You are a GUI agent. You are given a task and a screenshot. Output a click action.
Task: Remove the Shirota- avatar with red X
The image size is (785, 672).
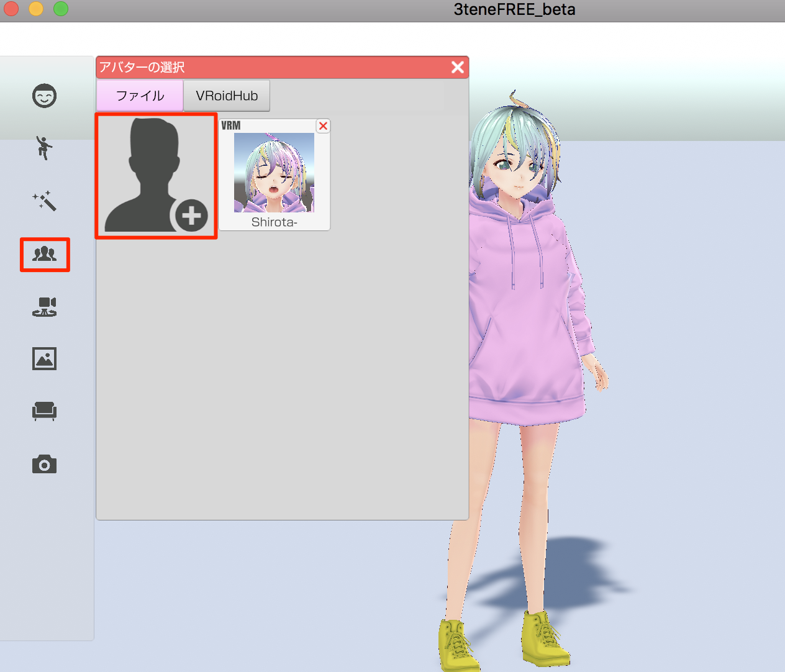point(323,126)
